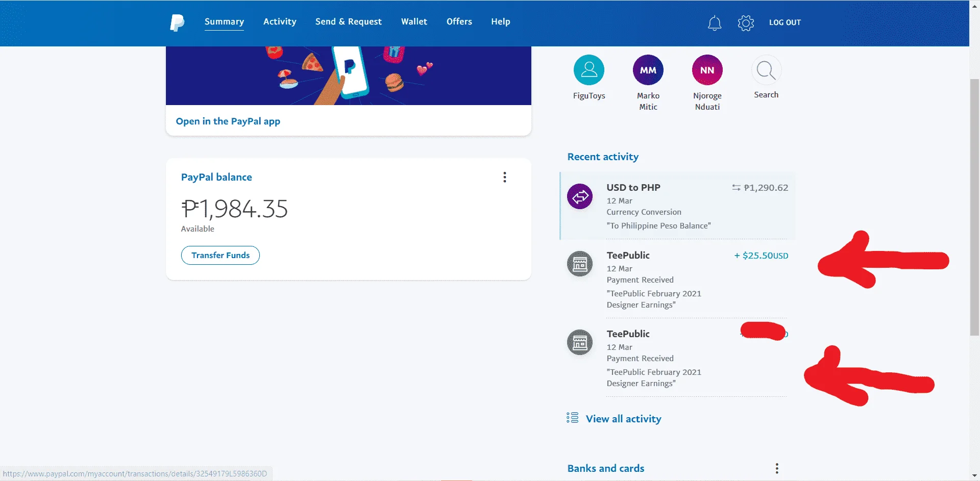The image size is (980, 481).
Task: Open the notifications bell
Action: [715, 22]
